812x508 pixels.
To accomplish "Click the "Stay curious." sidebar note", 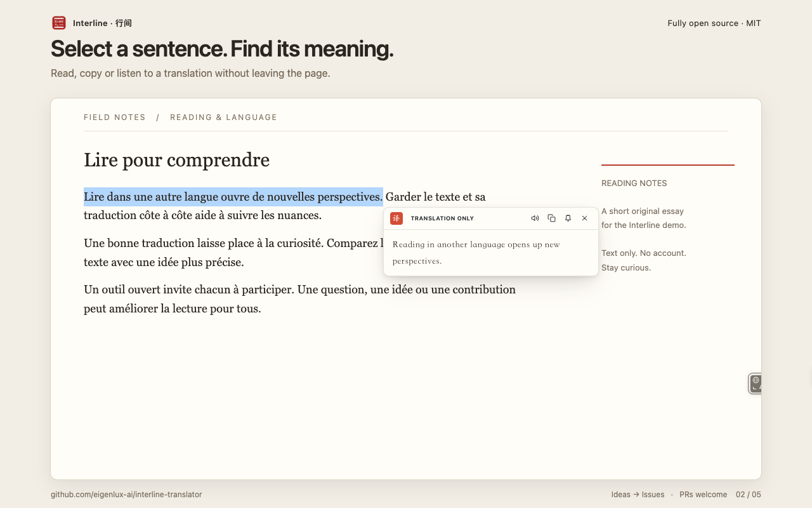I will coord(626,268).
